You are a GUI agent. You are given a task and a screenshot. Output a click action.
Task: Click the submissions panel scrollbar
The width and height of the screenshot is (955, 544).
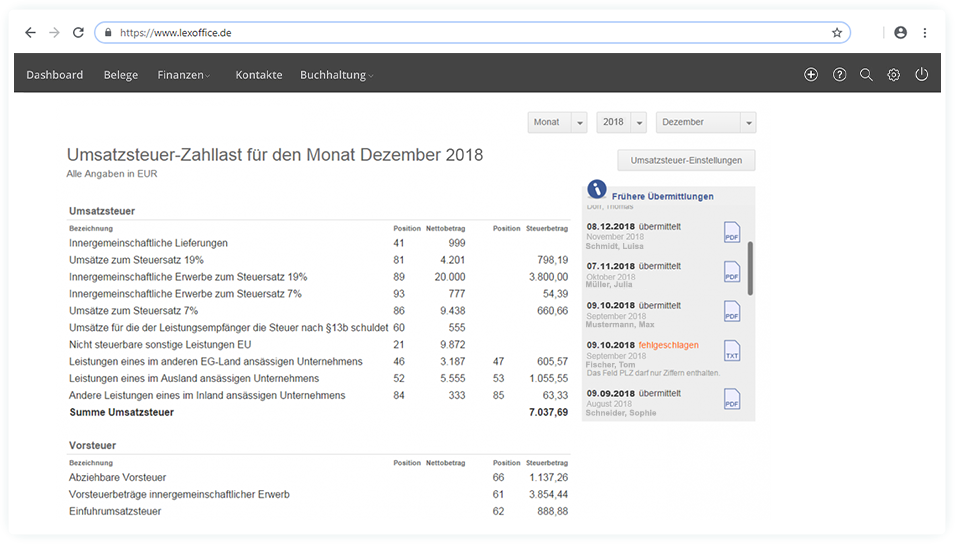[x=750, y=267]
